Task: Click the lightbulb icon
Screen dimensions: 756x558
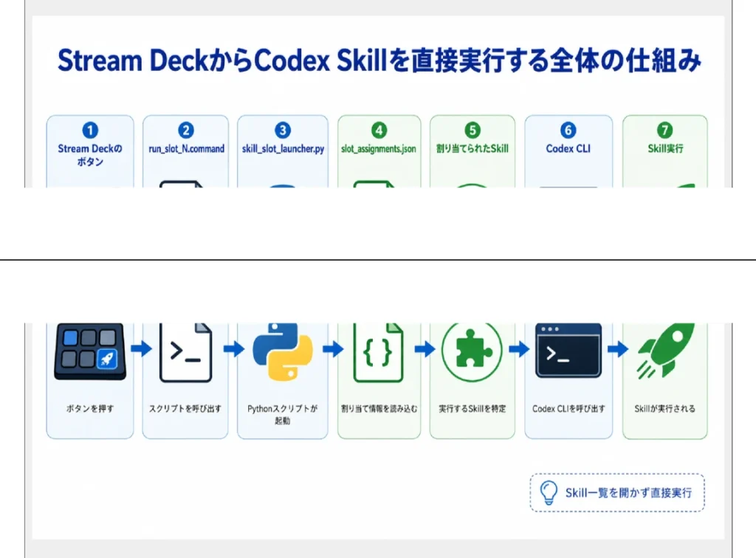Action: (549, 492)
